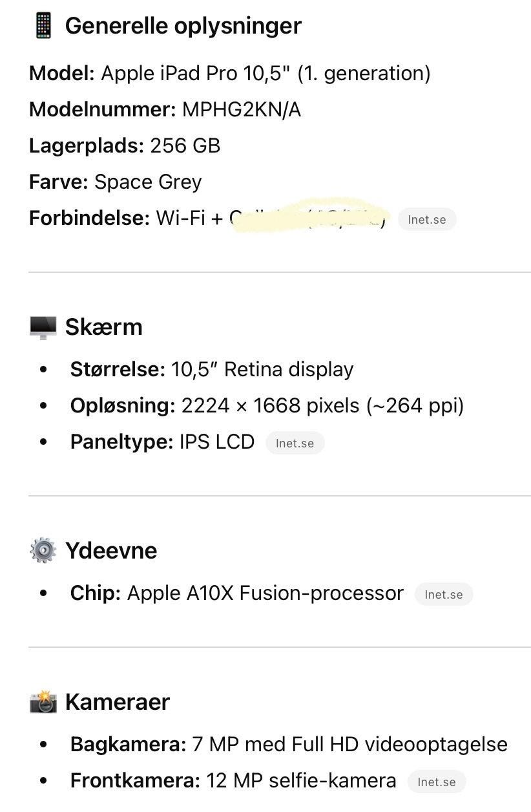Click the Bagkamera 7 MP line
Screen dimensions: 531x812
289,745
